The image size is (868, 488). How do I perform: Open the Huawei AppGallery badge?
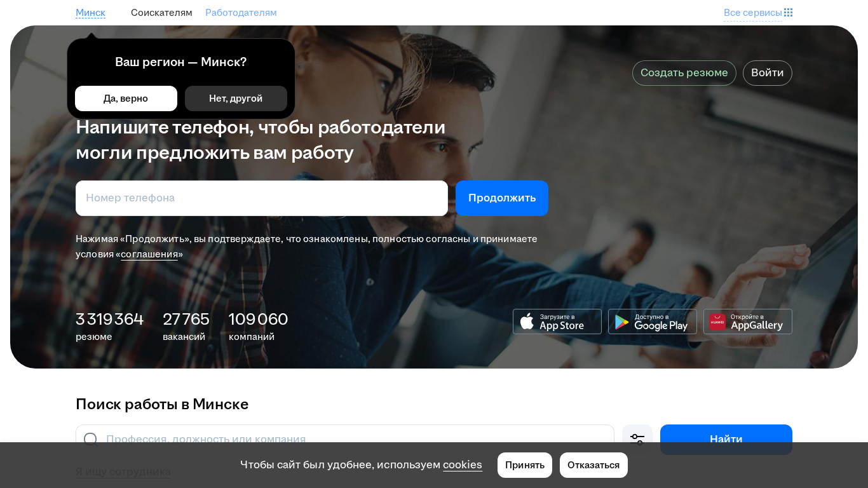click(x=748, y=322)
